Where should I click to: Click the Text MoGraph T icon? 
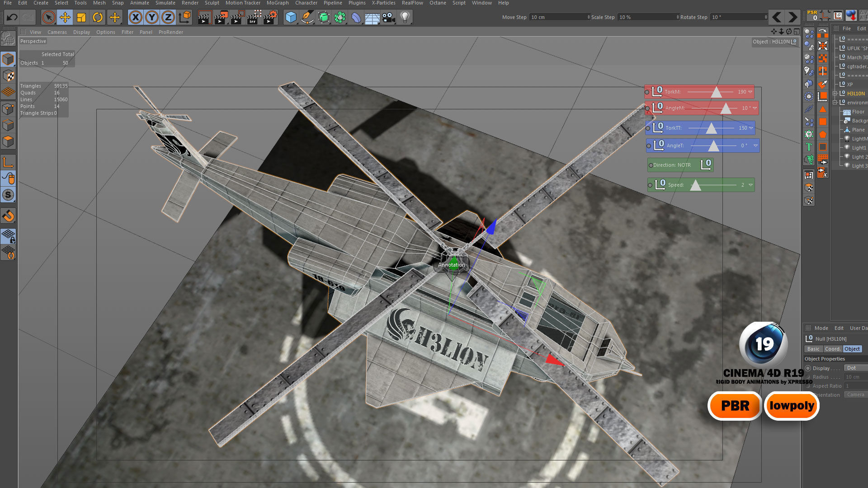[x=809, y=147]
